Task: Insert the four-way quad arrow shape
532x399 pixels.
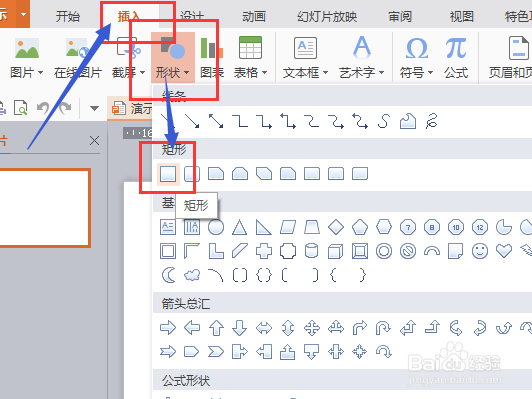Action: pyautogui.click(x=312, y=328)
